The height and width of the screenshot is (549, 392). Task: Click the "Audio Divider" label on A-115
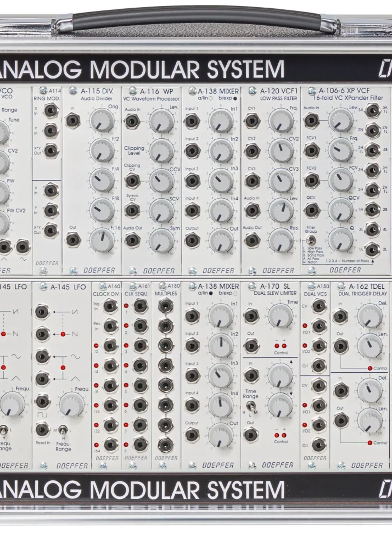(x=97, y=98)
